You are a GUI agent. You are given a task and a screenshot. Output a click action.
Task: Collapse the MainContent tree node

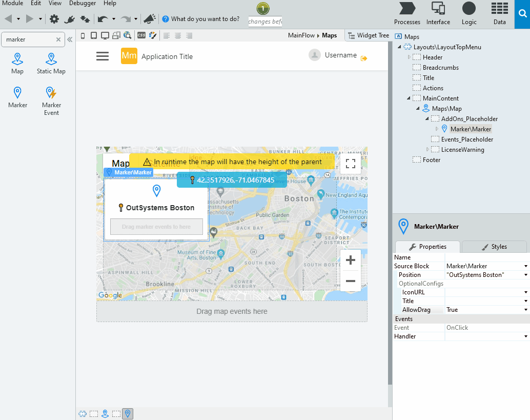[409, 98]
